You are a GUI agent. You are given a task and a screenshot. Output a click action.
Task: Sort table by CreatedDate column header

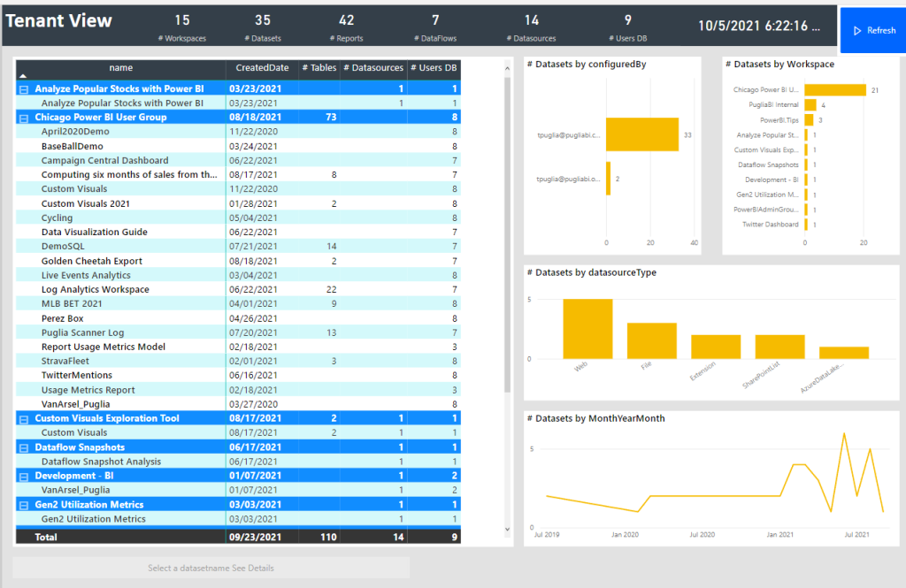click(262, 67)
